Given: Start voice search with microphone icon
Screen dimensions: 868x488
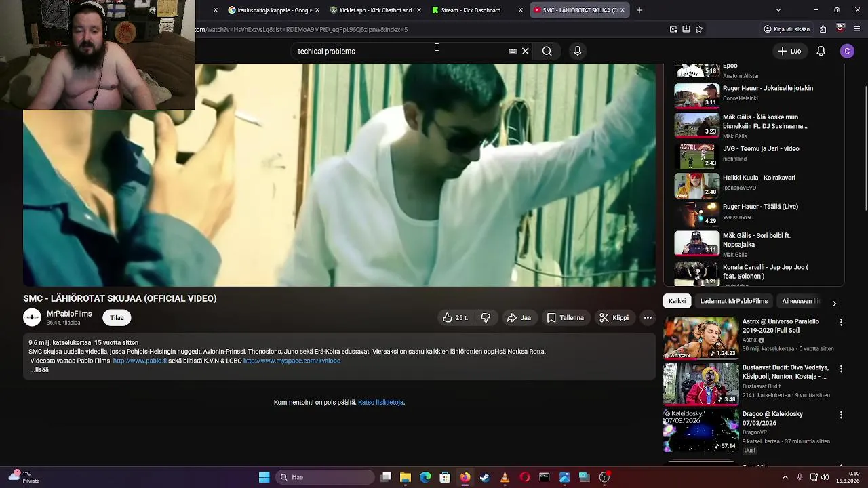Looking at the screenshot, I should click(x=578, y=51).
